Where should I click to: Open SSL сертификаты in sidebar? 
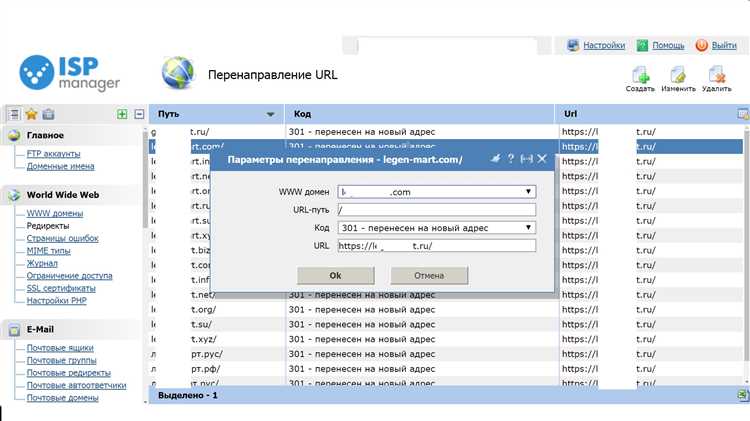(61, 288)
